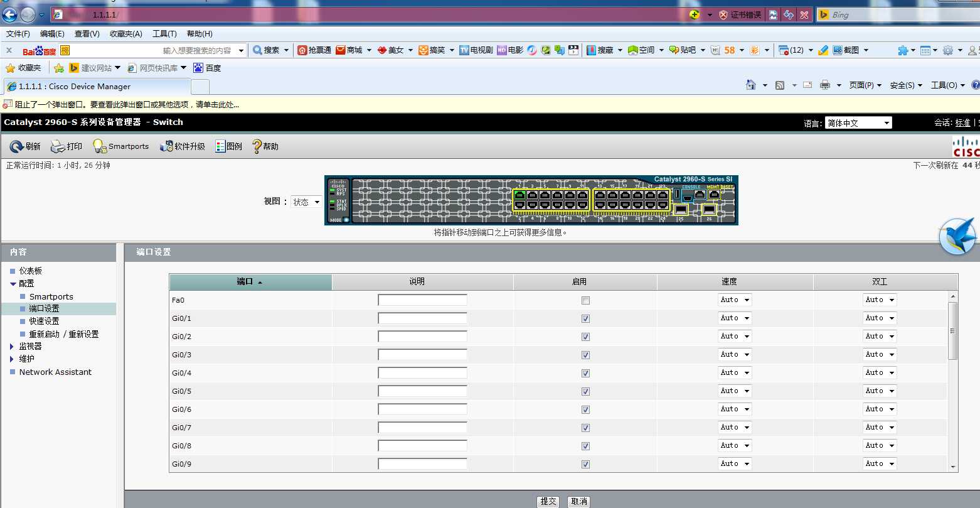Image resolution: width=980 pixels, height=508 pixels.
Task: Click the 百度 paw favorites link
Action: coord(207,68)
